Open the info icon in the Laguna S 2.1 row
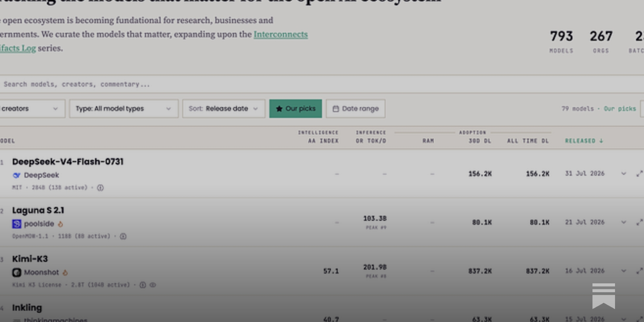The image size is (644, 322). point(123,236)
